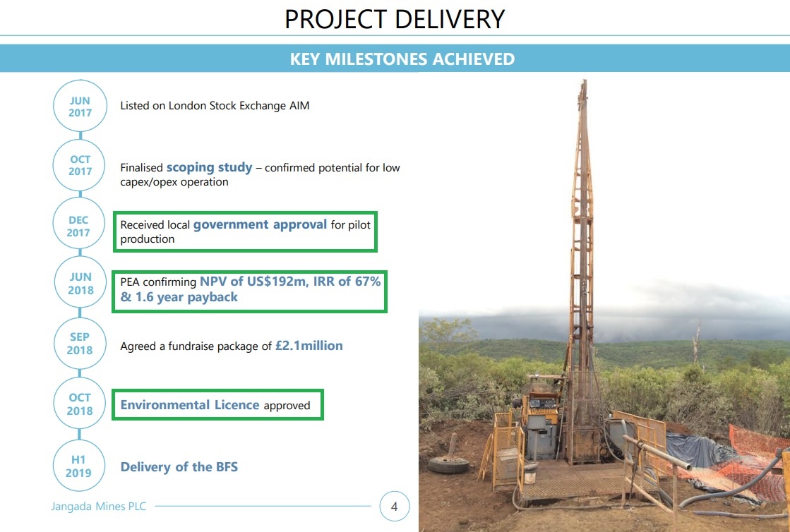Click the 'Environmental Licence' highlighted text
Viewport: 790px width, 532px height.
coord(190,405)
